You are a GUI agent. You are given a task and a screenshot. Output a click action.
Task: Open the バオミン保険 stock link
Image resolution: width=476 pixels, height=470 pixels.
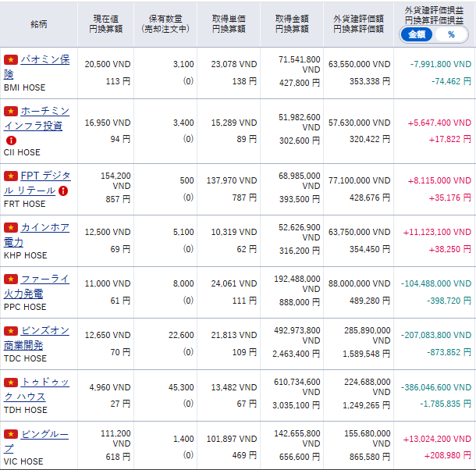(x=44, y=60)
